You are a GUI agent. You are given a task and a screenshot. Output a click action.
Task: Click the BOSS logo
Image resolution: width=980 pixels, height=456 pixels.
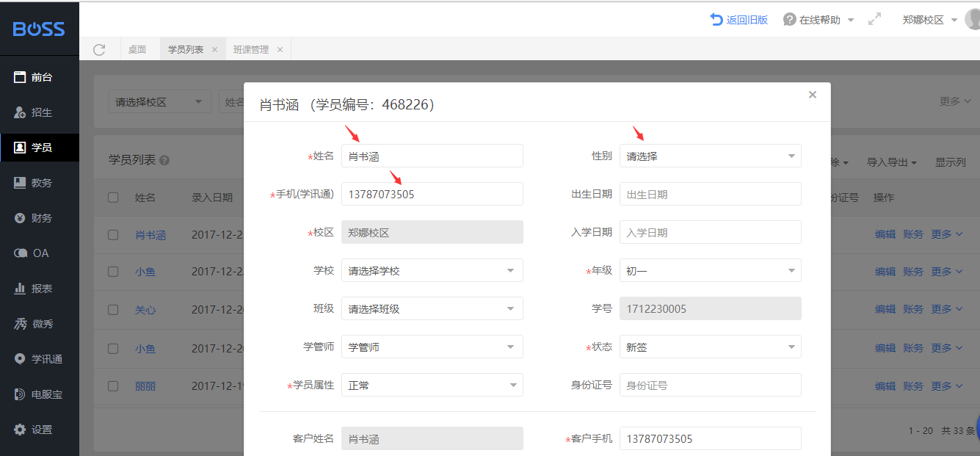coord(39,29)
